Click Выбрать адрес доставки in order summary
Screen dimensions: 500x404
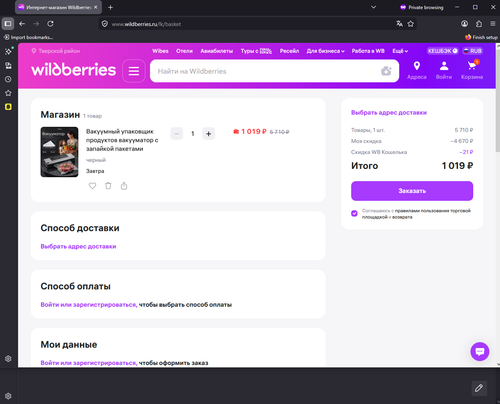click(x=389, y=113)
